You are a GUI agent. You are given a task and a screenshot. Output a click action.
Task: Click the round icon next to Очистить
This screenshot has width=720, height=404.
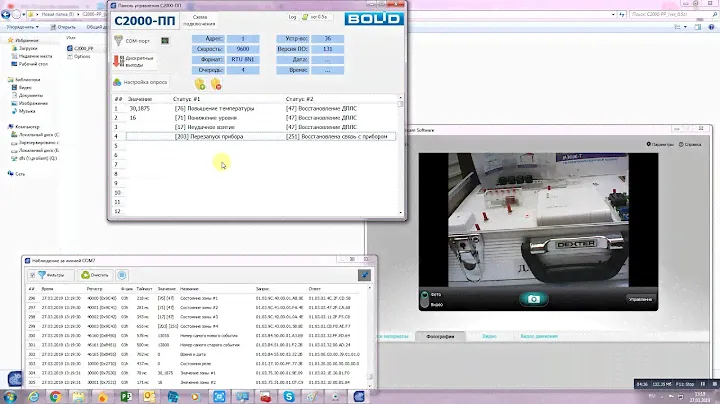(121, 274)
